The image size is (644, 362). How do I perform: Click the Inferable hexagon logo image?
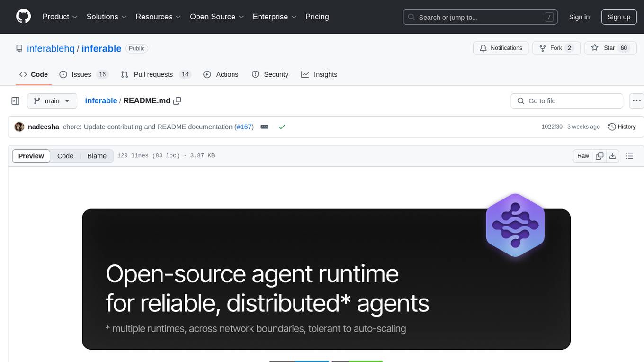tap(515, 225)
